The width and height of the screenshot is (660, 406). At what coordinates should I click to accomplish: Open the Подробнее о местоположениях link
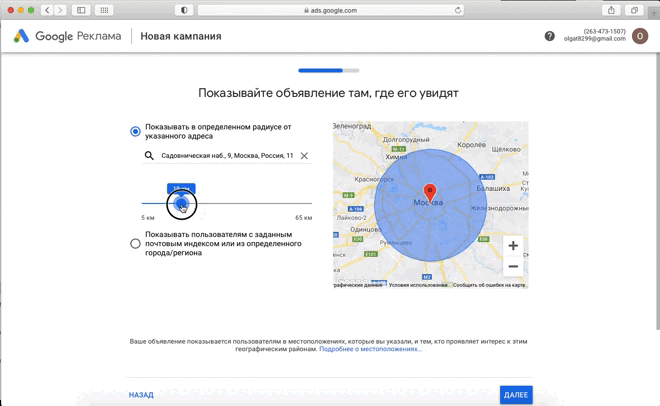(x=370, y=349)
